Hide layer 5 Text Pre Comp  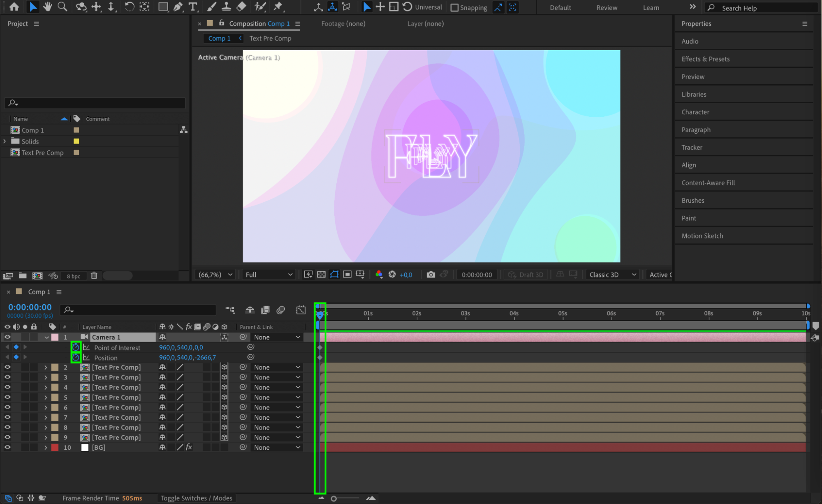7,397
